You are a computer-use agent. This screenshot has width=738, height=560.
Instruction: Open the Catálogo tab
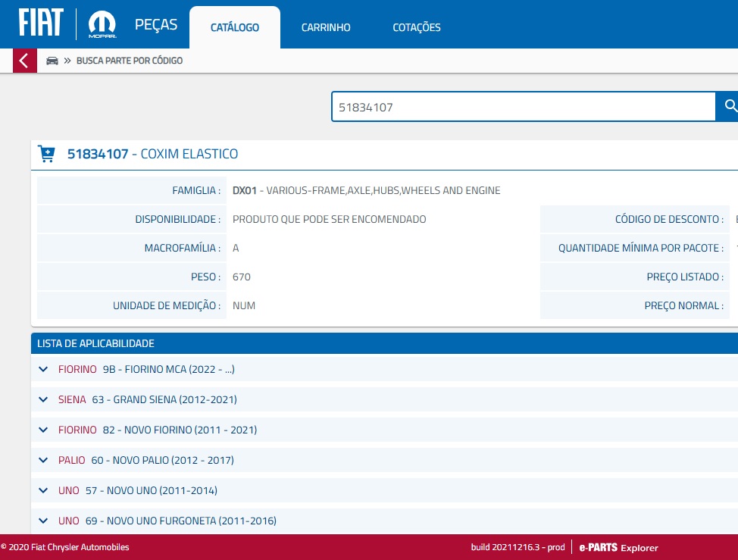click(234, 27)
